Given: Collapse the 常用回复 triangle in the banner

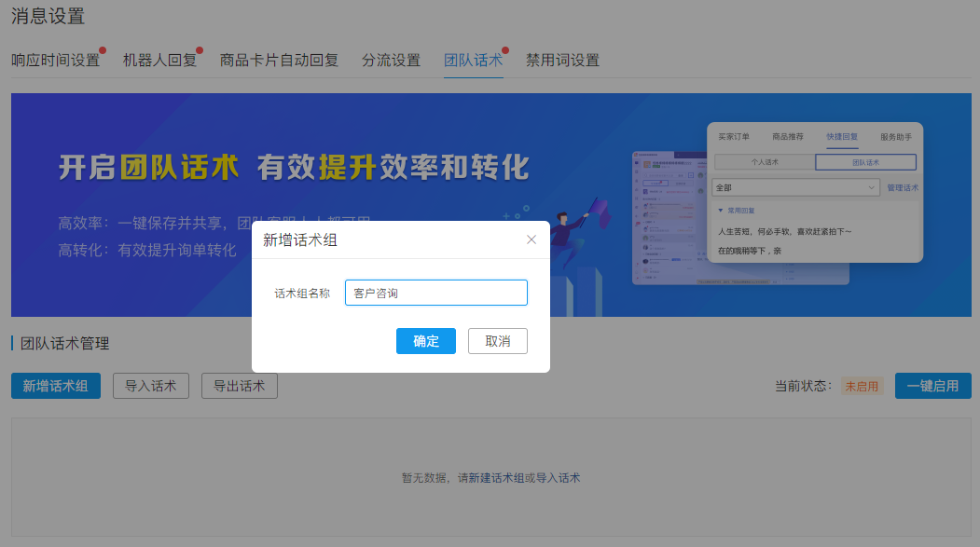Looking at the screenshot, I should pyautogui.click(x=720, y=211).
